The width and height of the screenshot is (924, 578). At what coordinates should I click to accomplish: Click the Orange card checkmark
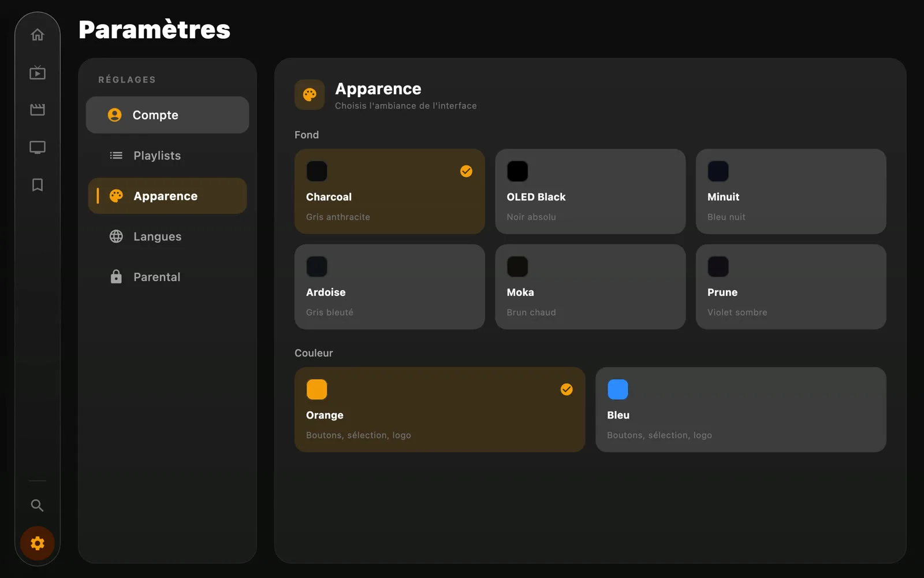pyautogui.click(x=567, y=390)
